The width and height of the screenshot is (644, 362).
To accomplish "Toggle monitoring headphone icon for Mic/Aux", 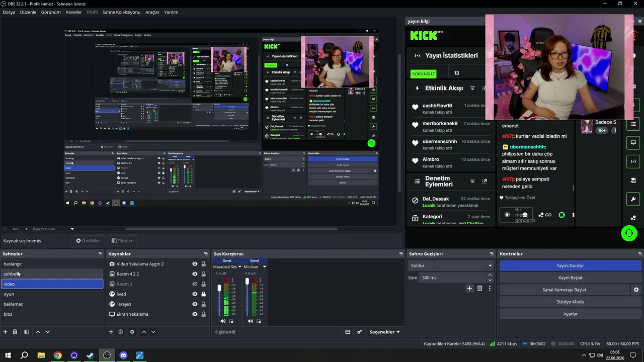I will pyautogui.click(x=259, y=321).
